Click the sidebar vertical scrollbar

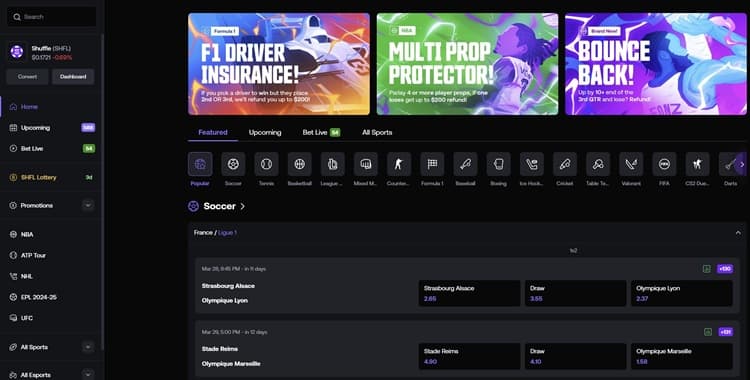click(x=102, y=191)
